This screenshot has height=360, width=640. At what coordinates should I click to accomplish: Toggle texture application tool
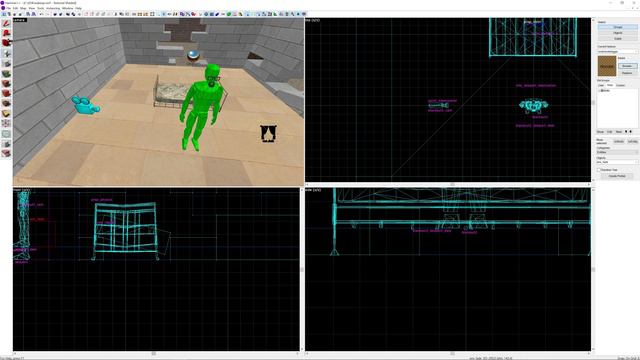tap(6, 74)
